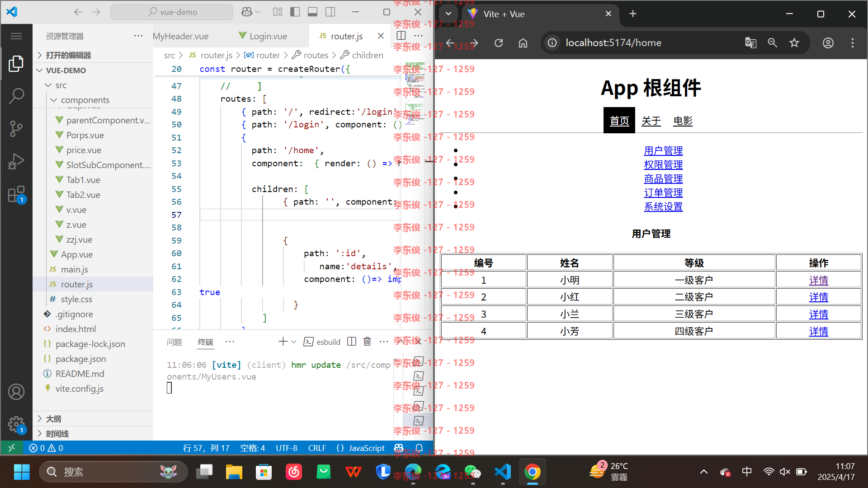This screenshot has height=488, width=868.
Task: Toggle primary side bar visibility
Action: (295, 12)
